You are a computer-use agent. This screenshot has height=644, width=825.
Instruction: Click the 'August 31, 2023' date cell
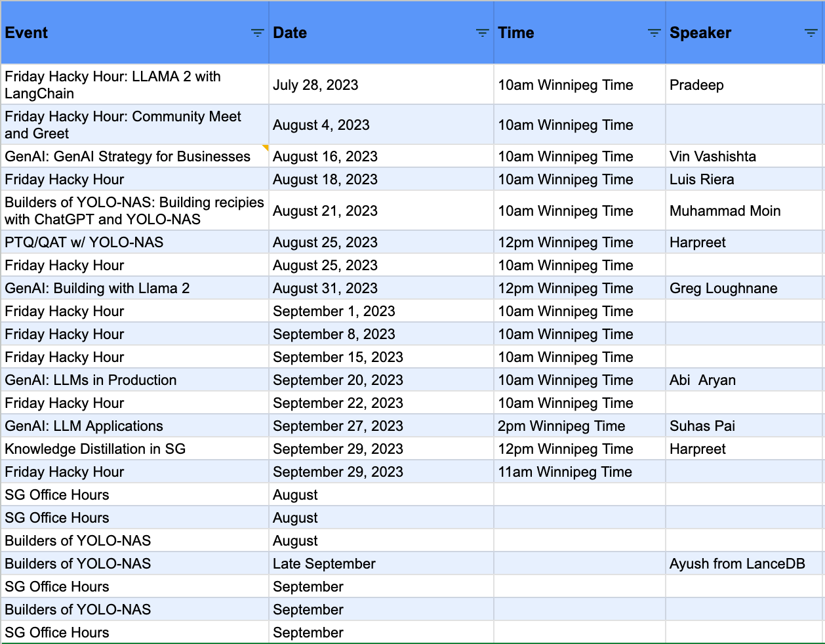382,288
